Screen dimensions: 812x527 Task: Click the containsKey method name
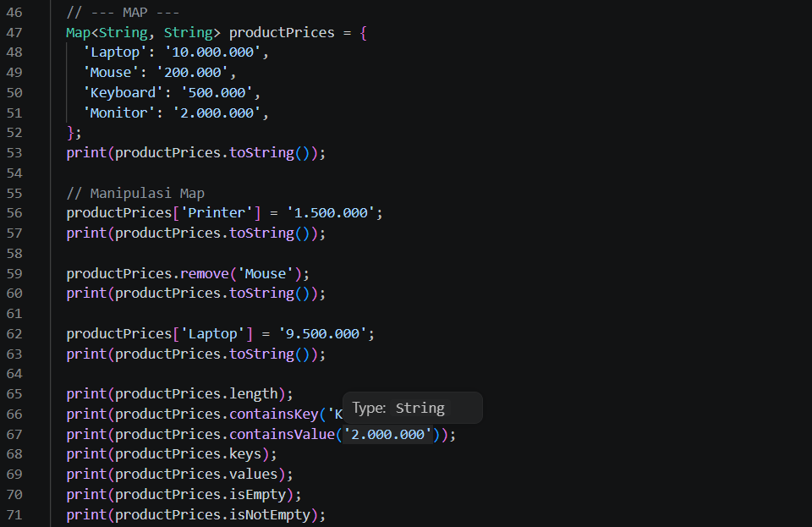pos(273,414)
